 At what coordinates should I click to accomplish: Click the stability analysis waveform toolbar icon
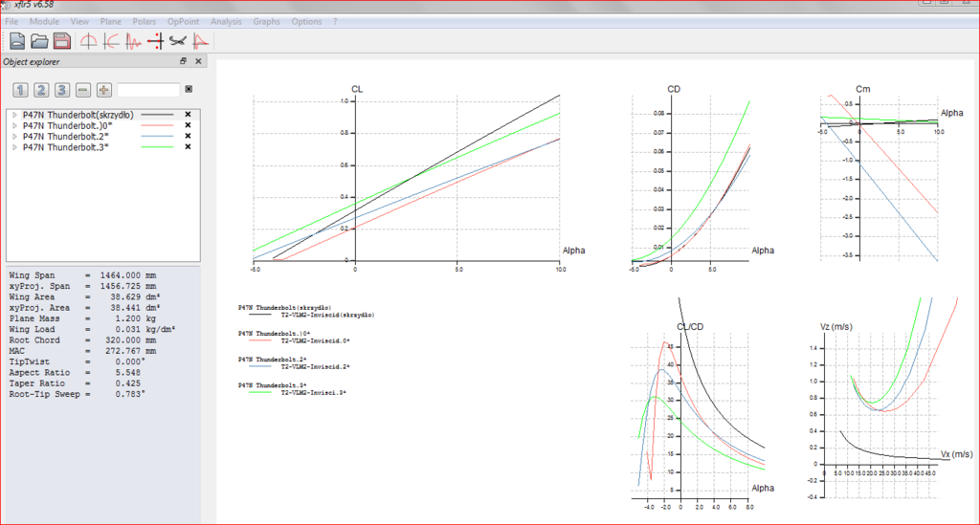(x=133, y=40)
